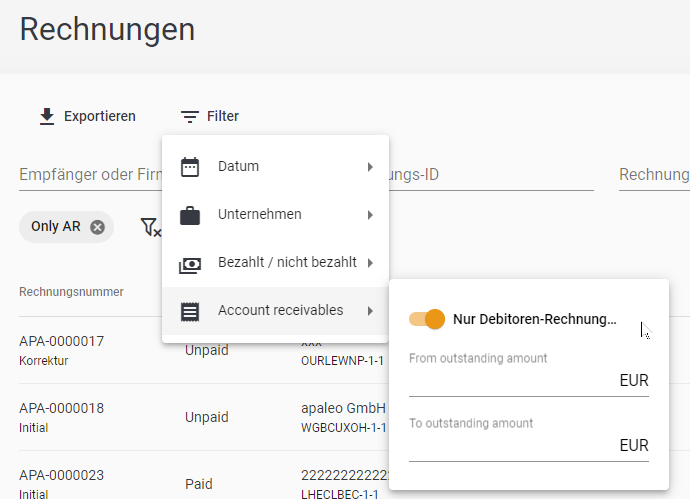Open the Bezahlt / nicht bezahlt option

click(275, 263)
